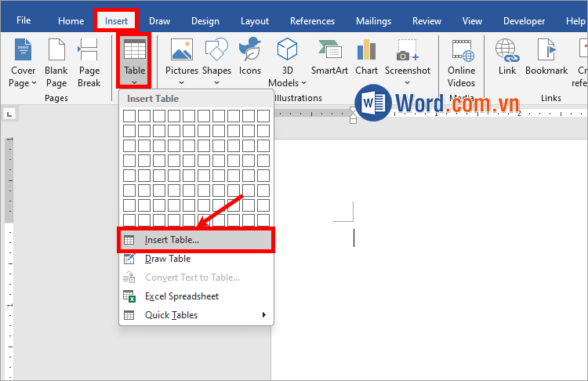Screen dimensions: 588x381
Task: Expand the Shapes dropdown arrow
Action: pyautogui.click(x=216, y=82)
